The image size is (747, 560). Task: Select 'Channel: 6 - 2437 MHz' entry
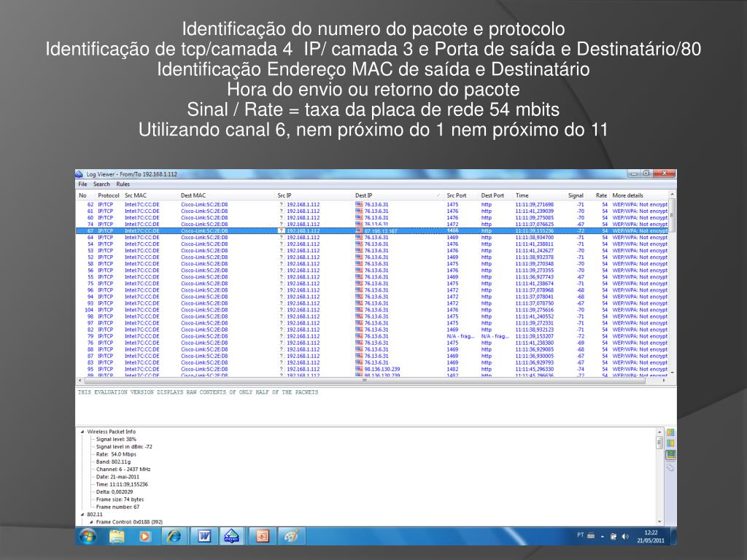coord(123,469)
